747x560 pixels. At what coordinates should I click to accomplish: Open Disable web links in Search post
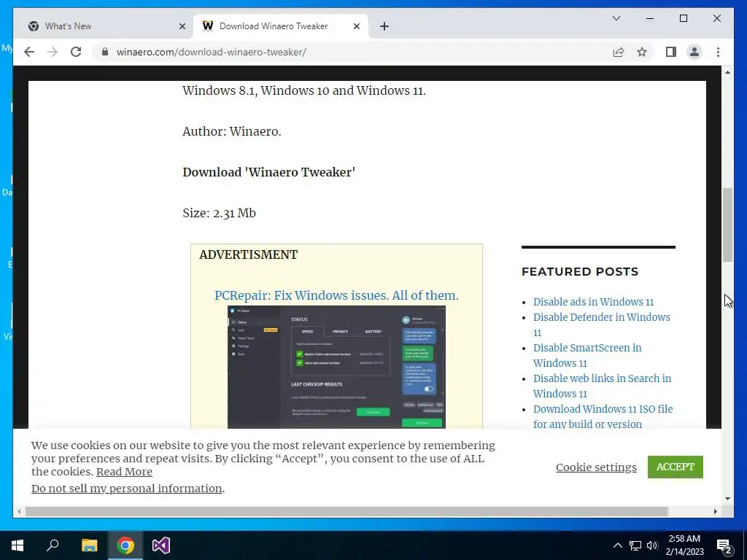602,386
